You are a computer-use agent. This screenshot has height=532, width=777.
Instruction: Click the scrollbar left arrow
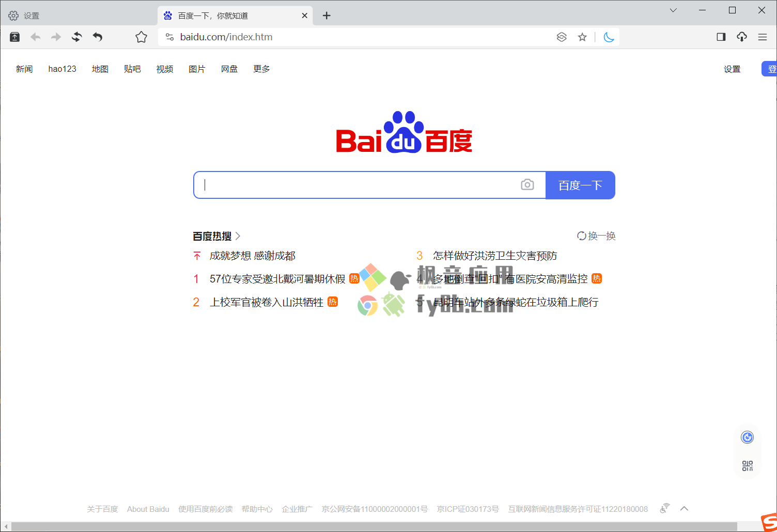[x=6, y=526]
